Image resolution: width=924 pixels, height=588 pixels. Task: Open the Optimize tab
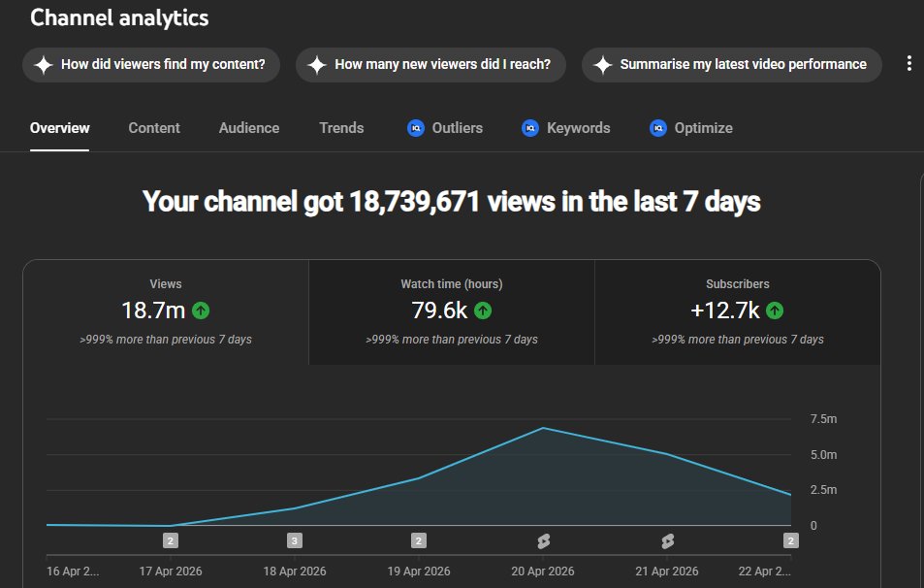tap(690, 128)
